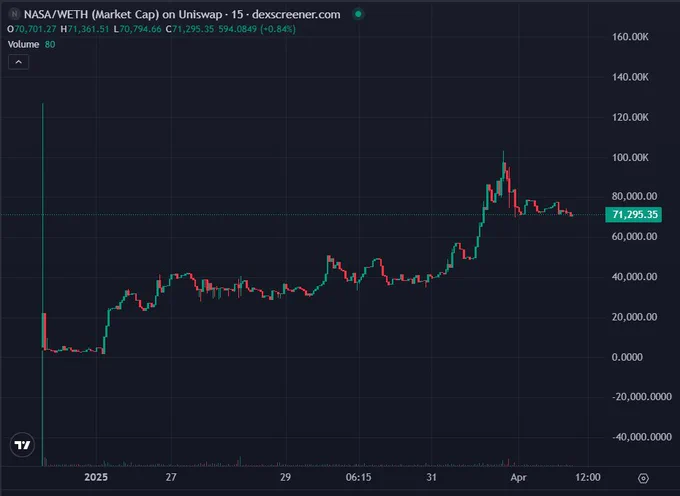680x496 pixels.
Task: Click the high value H71,361.51
Action: click(x=85, y=29)
